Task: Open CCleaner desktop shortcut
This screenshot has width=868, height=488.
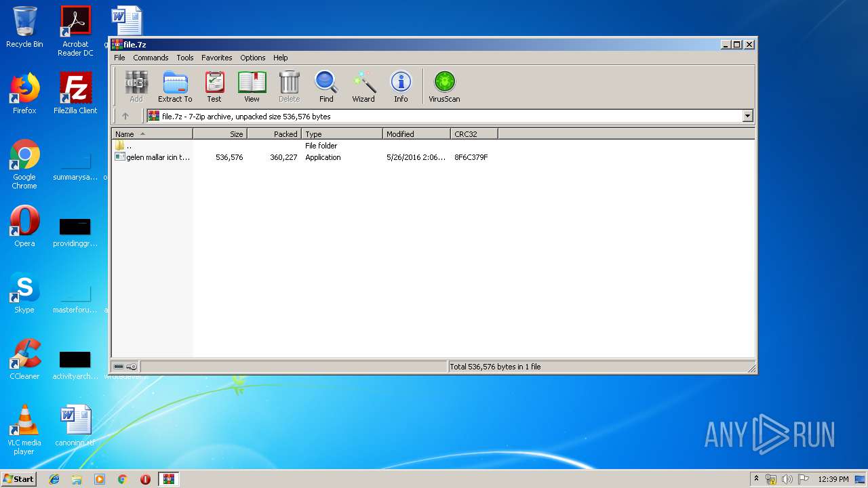Action: [24, 359]
